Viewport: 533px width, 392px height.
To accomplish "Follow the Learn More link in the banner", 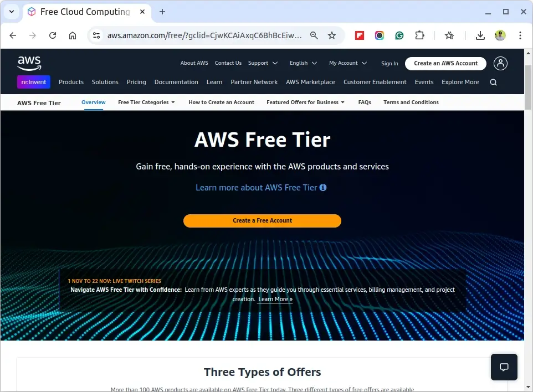I will tap(275, 300).
